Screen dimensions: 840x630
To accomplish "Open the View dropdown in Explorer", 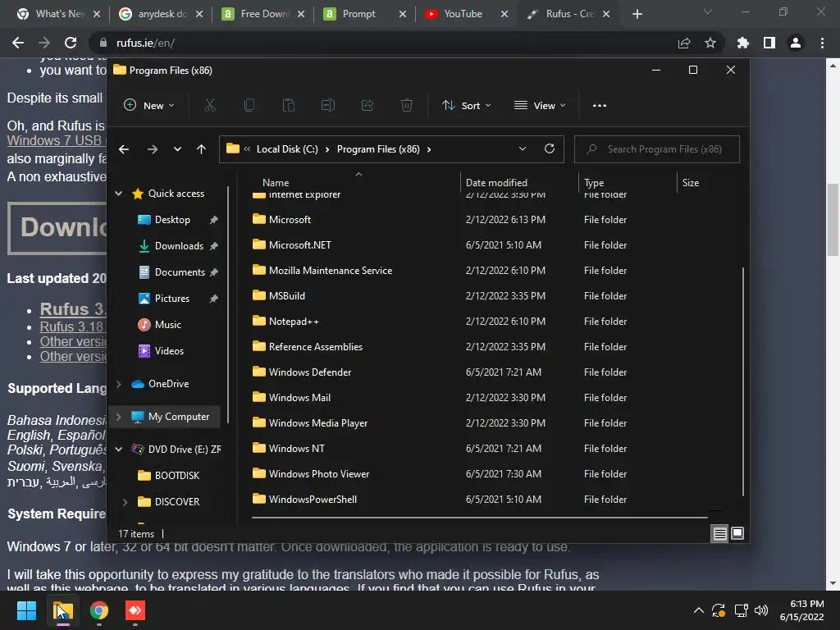I will [x=540, y=106].
